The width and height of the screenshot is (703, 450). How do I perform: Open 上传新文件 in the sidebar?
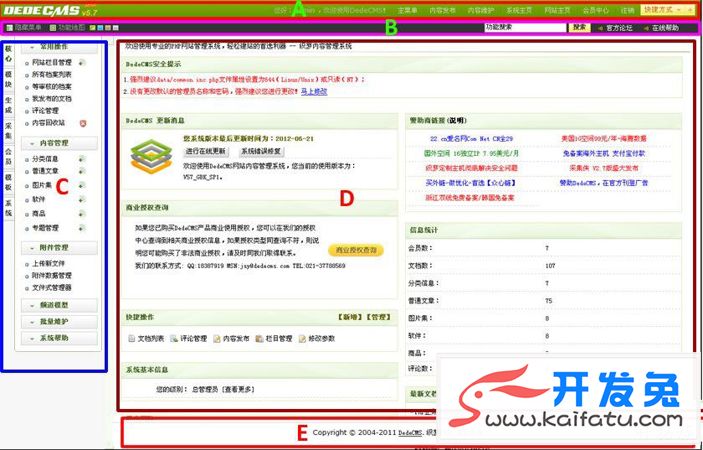tap(48, 264)
